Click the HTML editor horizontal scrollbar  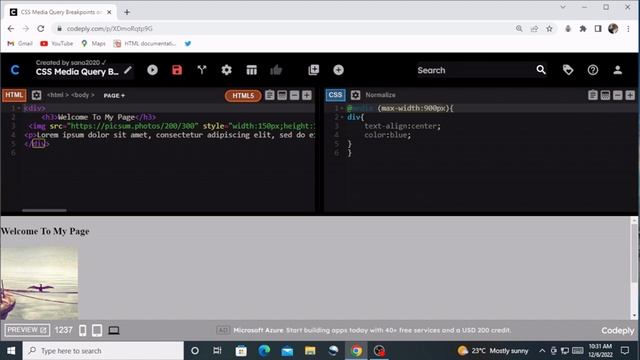pyautogui.click(x=44, y=211)
